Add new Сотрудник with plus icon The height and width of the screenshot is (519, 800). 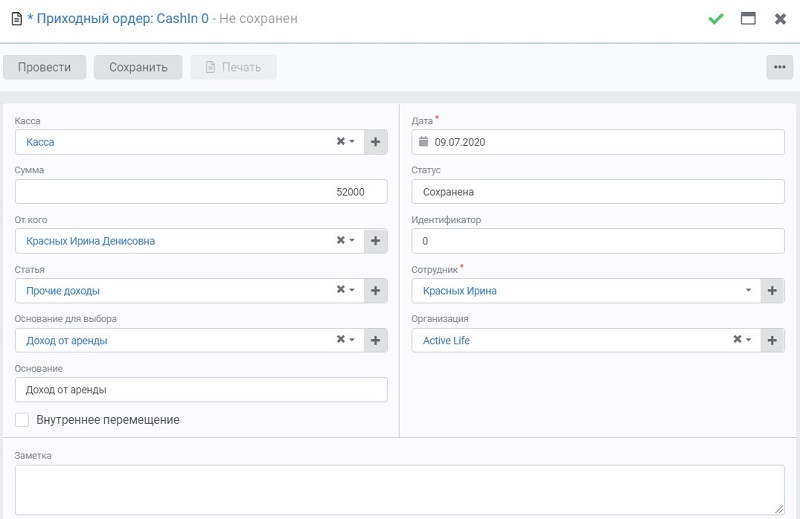pos(772,290)
